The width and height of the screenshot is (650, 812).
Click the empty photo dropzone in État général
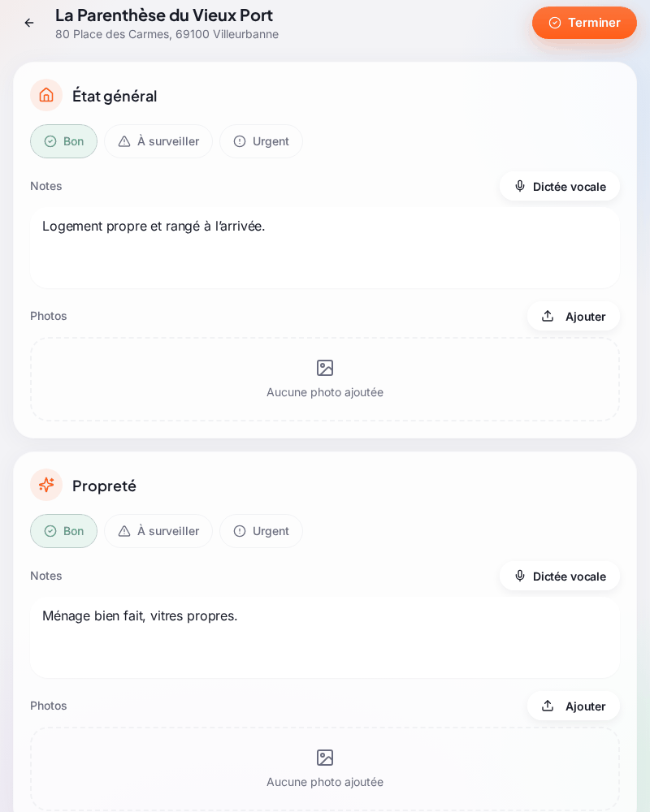pyautogui.click(x=325, y=379)
